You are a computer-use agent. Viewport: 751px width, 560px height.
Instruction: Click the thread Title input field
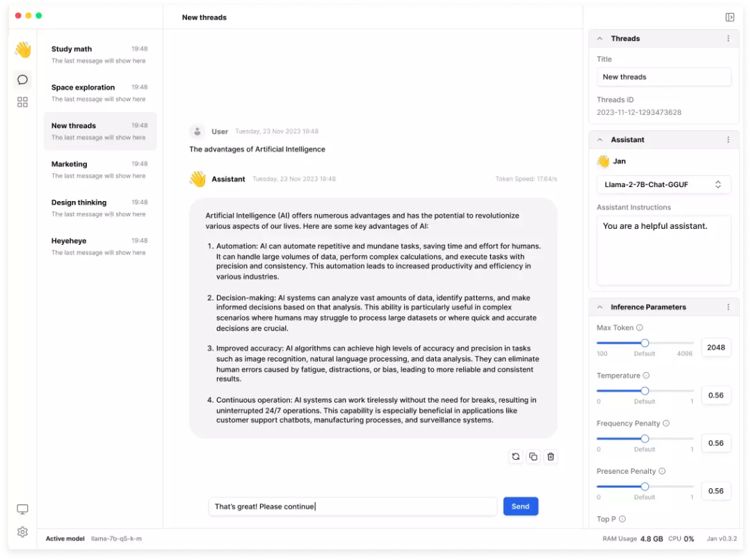(663, 77)
